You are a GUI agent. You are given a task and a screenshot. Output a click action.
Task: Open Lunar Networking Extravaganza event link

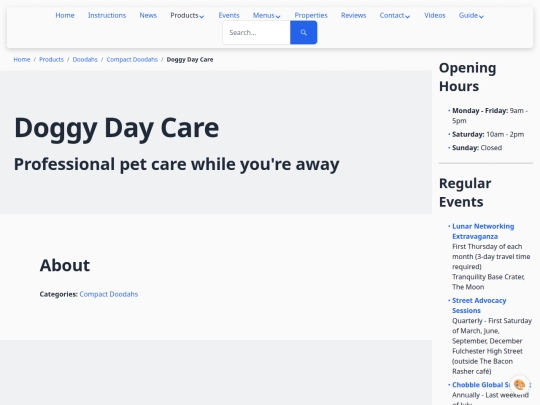pyautogui.click(x=483, y=231)
